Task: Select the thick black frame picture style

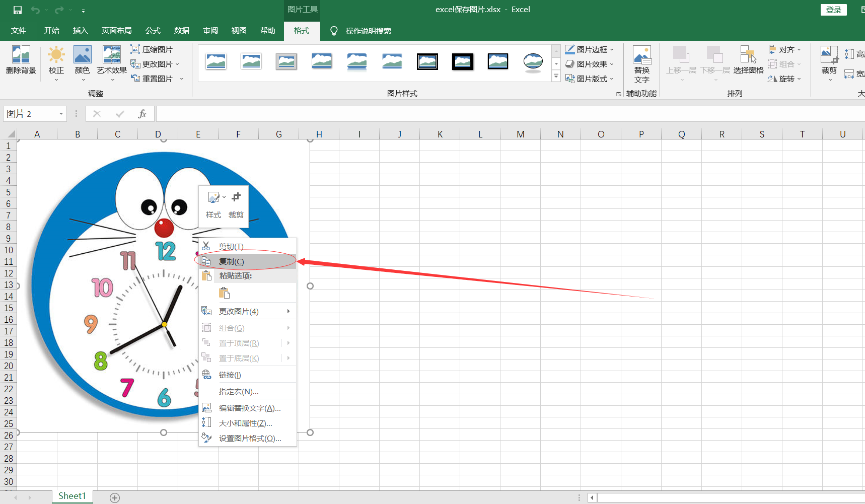Action: click(463, 62)
